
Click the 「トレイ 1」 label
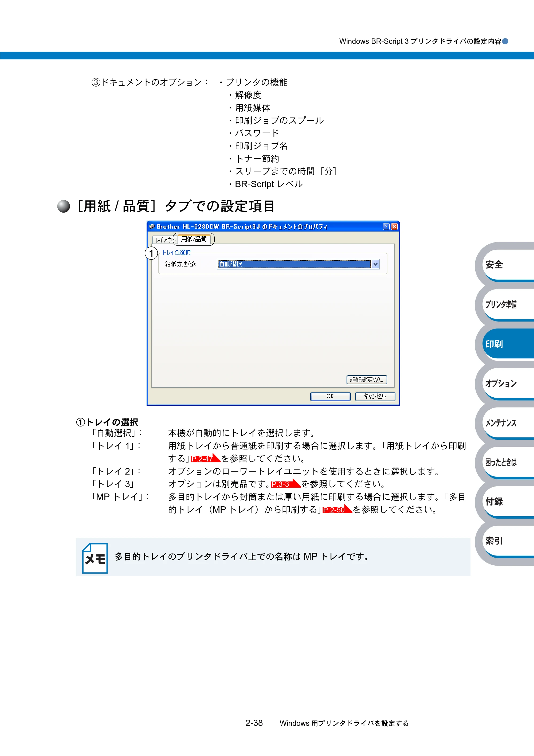(x=115, y=445)
